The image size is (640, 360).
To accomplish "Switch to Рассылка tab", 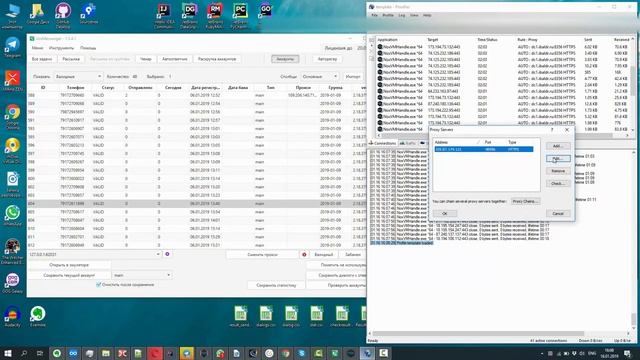I will pyautogui.click(x=71, y=59).
